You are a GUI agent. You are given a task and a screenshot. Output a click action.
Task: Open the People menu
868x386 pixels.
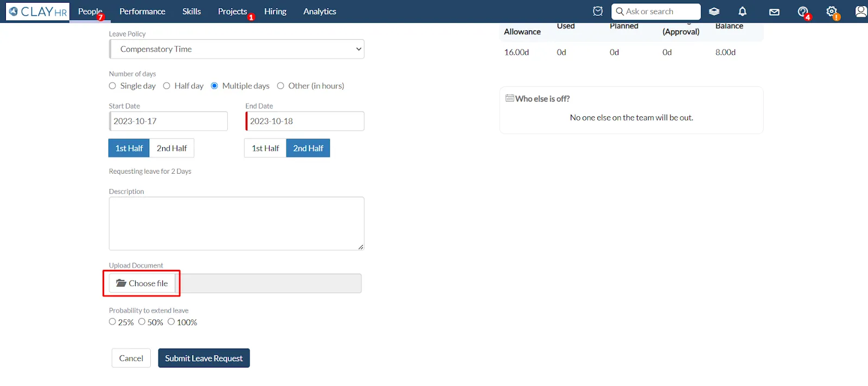pyautogui.click(x=90, y=11)
